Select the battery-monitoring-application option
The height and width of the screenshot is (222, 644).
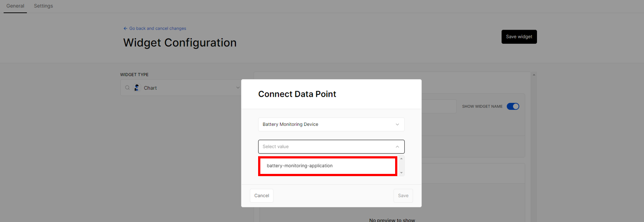[x=328, y=166]
